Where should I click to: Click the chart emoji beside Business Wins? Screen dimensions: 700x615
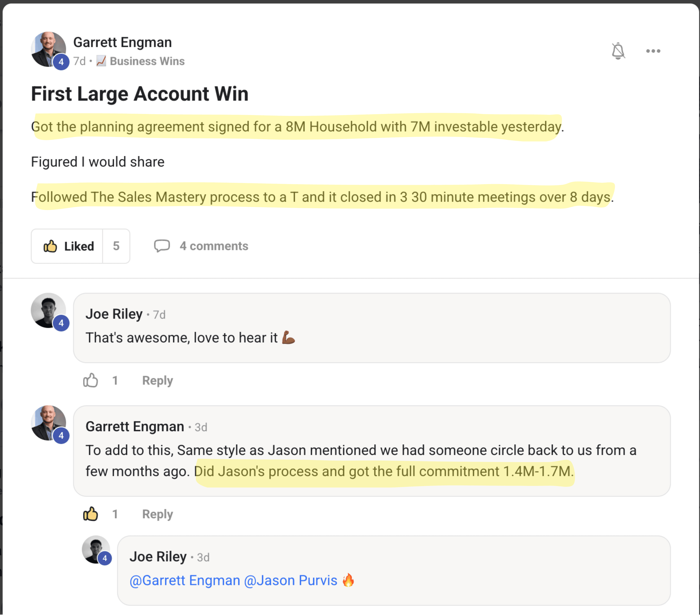[x=101, y=61]
